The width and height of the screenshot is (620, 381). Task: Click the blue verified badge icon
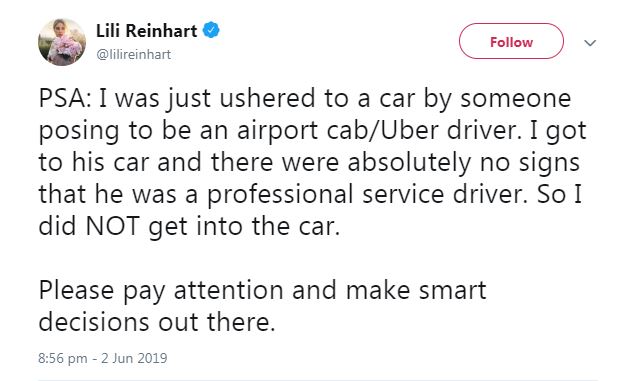(211, 30)
